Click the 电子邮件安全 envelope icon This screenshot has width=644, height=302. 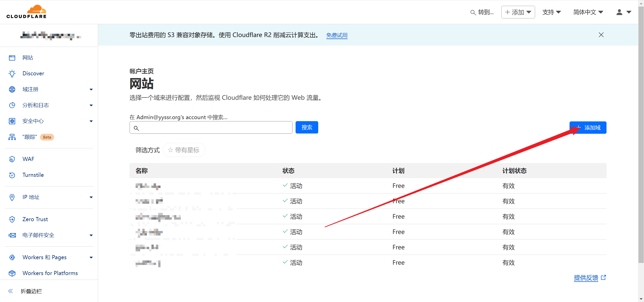12,235
